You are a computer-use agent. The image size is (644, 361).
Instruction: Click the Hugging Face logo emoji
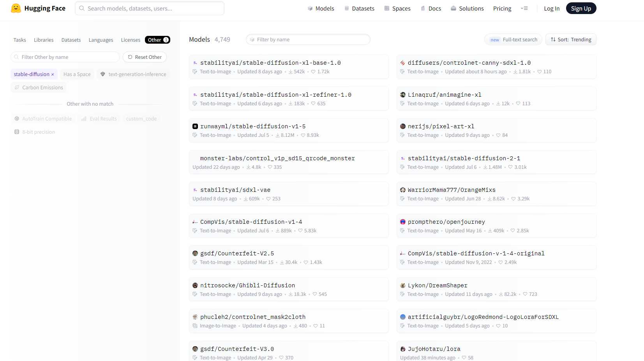click(x=16, y=8)
